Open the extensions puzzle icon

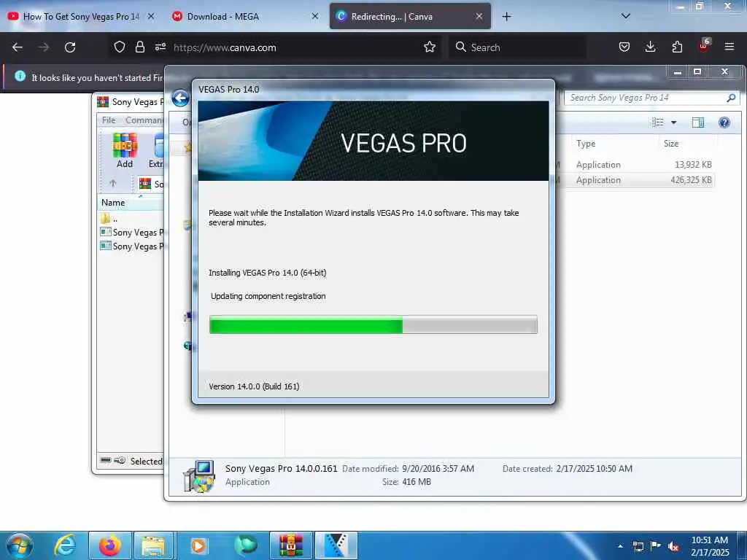(x=677, y=47)
